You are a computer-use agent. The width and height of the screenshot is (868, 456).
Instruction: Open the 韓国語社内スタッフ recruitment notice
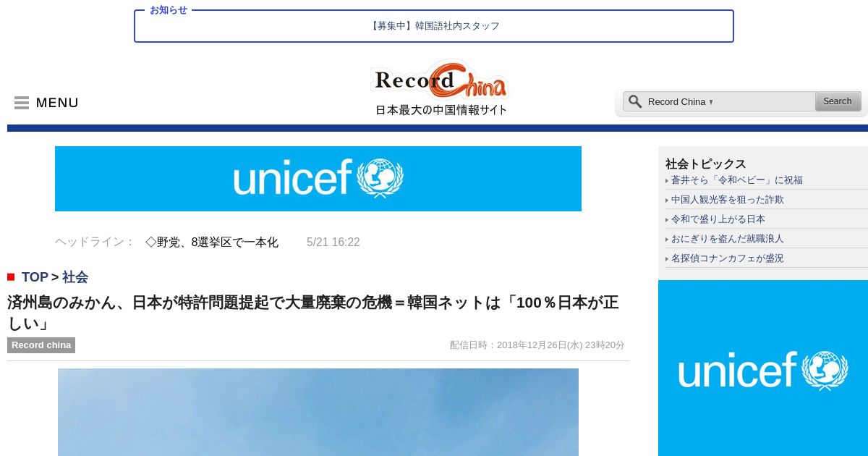tap(434, 26)
